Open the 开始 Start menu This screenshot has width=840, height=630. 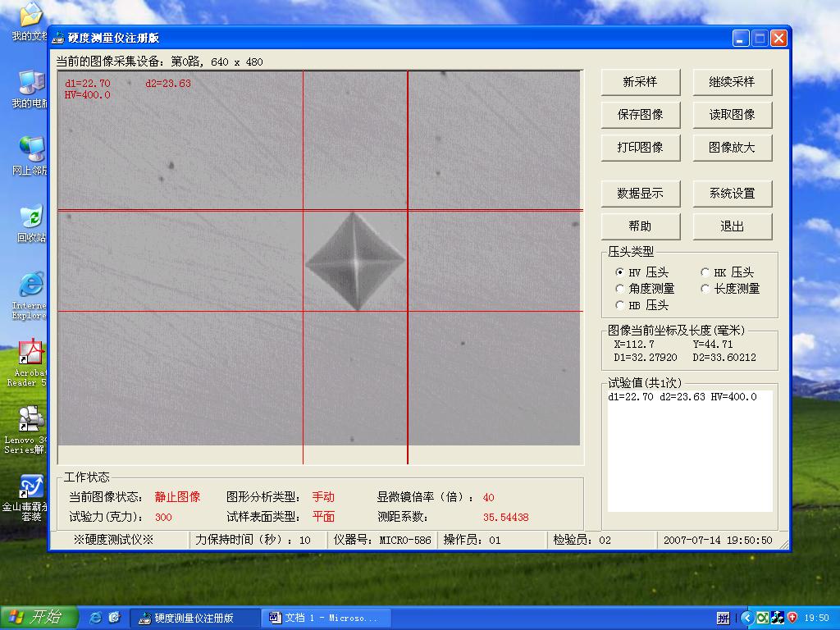click(39, 618)
